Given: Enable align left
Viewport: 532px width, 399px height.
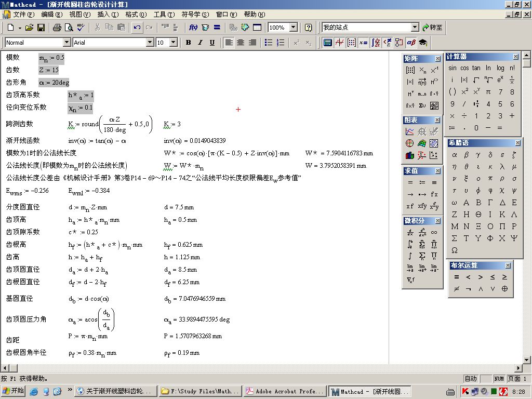Looking at the screenshot, I should tap(229, 43).
